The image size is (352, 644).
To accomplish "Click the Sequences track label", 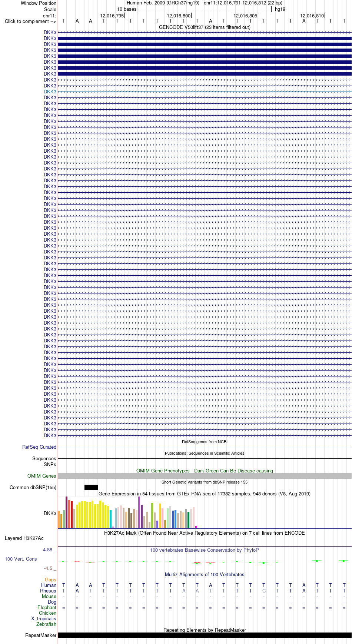I will [44, 458].
